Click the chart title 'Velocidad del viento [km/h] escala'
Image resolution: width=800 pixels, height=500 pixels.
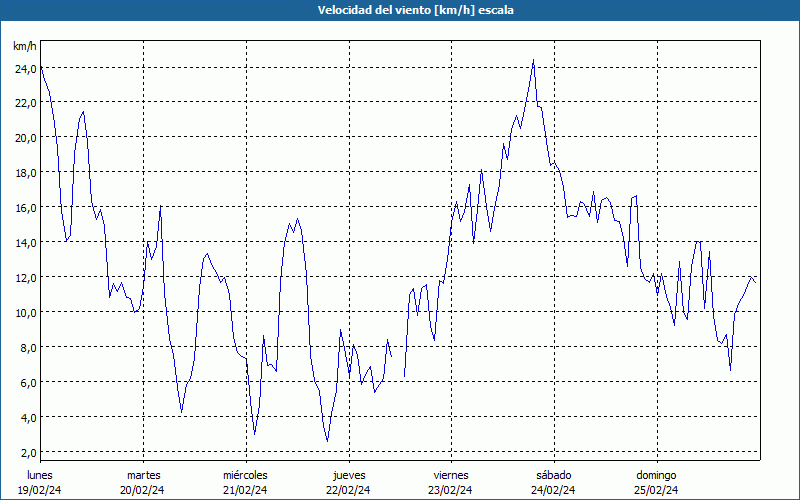pyautogui.click(x=415, y=10)
